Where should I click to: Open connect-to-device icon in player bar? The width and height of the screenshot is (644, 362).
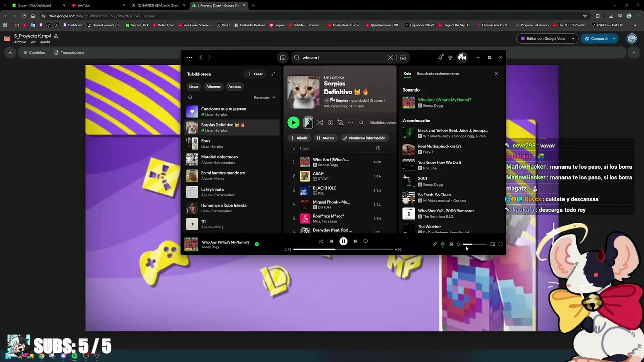(451, 245)
